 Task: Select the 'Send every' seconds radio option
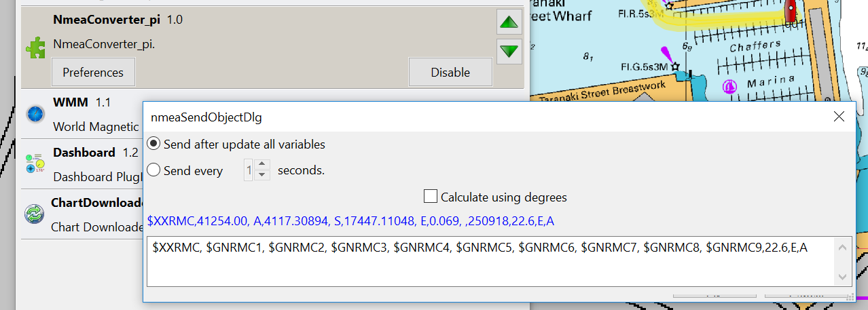pos(154,170)
